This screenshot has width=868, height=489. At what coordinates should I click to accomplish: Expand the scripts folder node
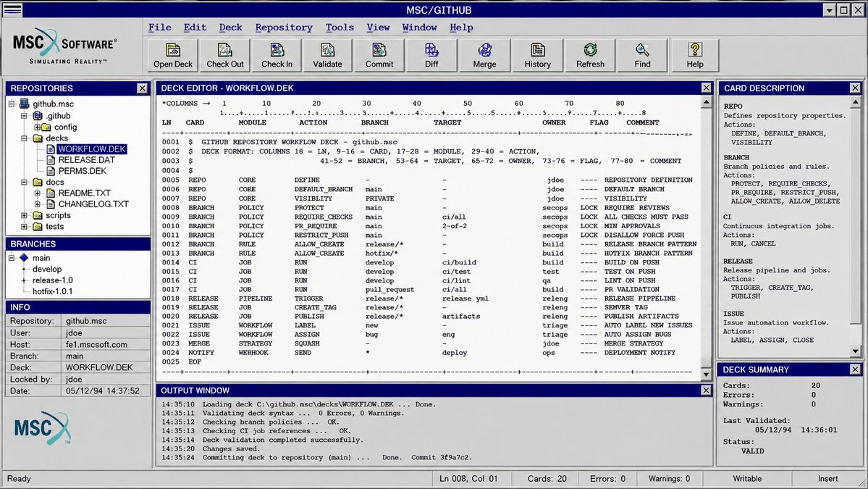coord(25,215)
